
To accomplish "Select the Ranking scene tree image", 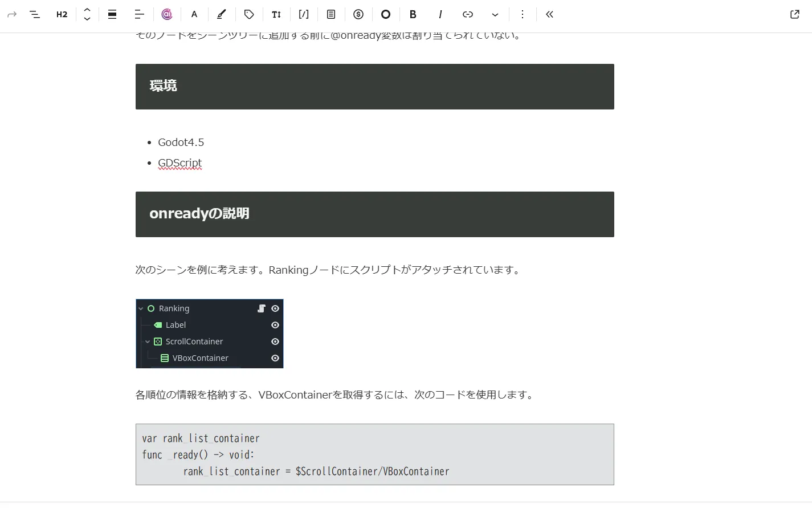I will [210, 334].
